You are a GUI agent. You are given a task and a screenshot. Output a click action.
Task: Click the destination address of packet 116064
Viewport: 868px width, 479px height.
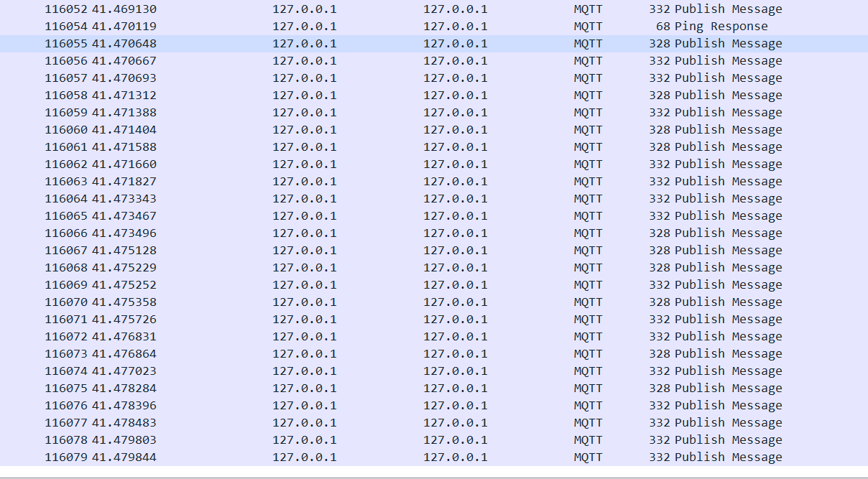point(456,198)
